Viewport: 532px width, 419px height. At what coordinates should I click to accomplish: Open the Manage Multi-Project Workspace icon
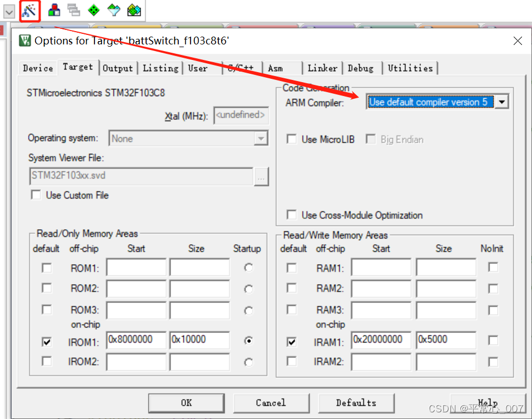(74, 10)
